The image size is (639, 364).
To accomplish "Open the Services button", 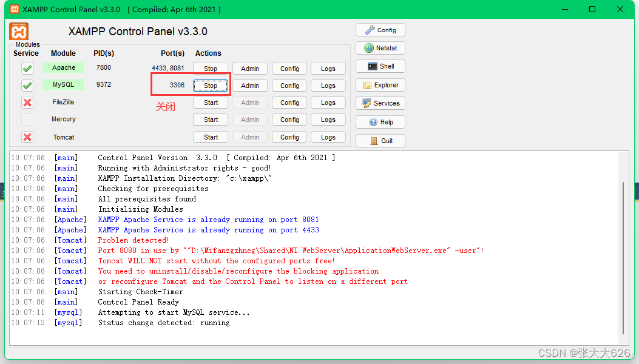I will tap(380, 103).
